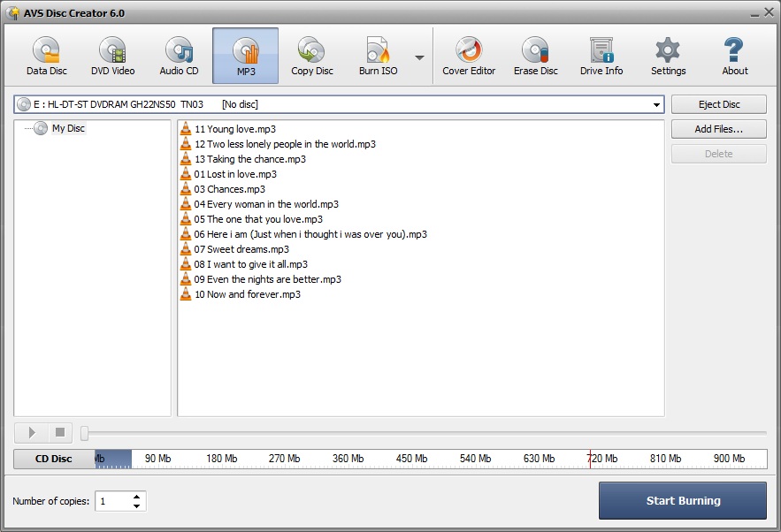Image resolution: width=781 pixels, height=532 pixels.
Task: Show Drive Info
Action: [601, 55]
